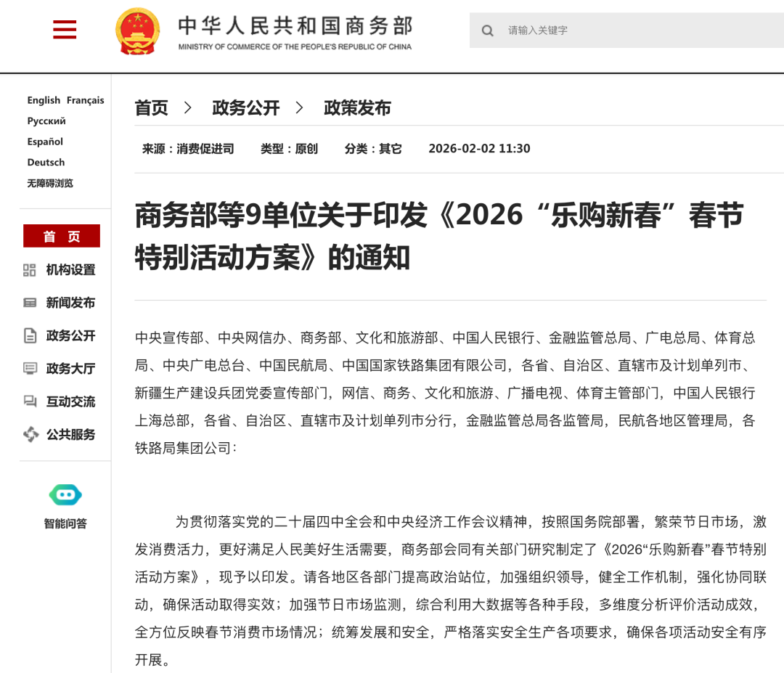
Task: Select the 政务大厅 sidebar icon
Action: point(29,368)
